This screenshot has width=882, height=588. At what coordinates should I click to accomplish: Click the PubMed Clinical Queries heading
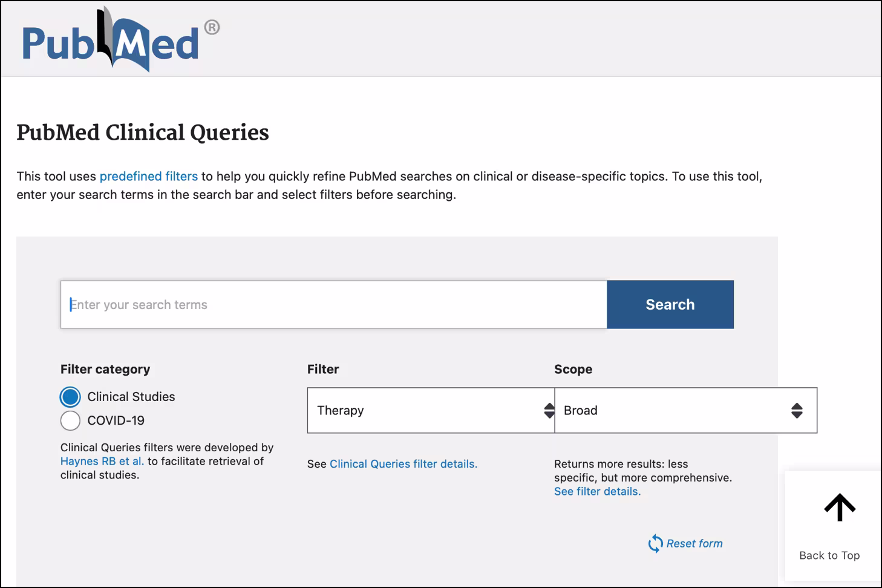[x=143, y=132]
